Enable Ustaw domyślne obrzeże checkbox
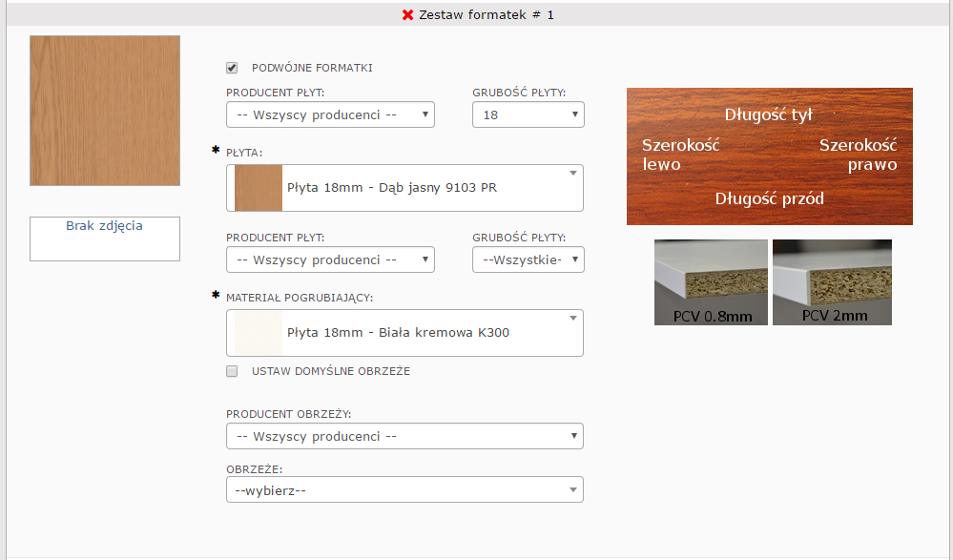Viewport: 953px width, 560px height. coord(232,371)
